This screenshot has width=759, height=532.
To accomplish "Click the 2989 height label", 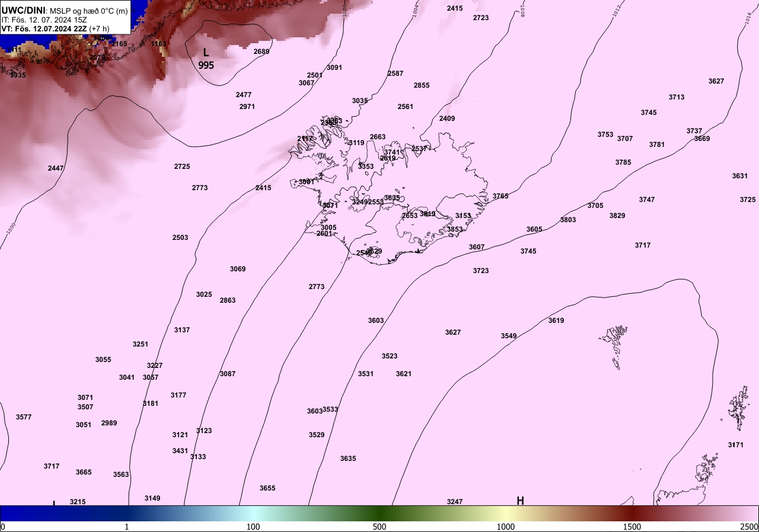I will (109, 423).
